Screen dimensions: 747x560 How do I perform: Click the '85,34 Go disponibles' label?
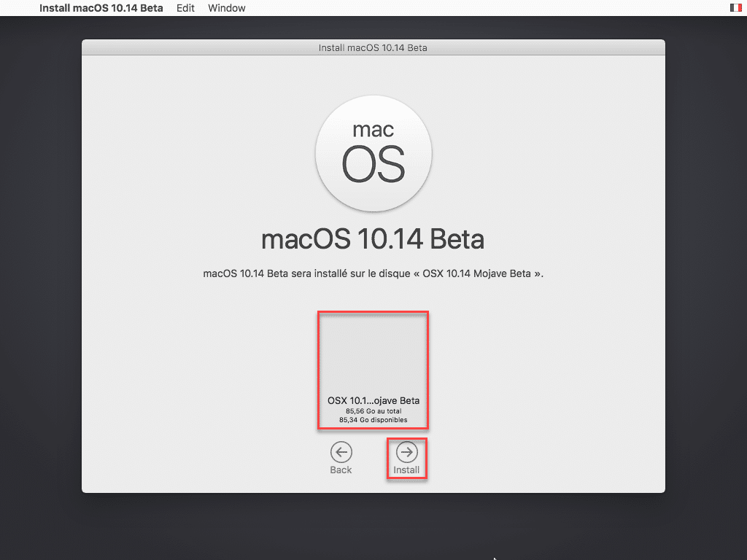tap(373, 420)
